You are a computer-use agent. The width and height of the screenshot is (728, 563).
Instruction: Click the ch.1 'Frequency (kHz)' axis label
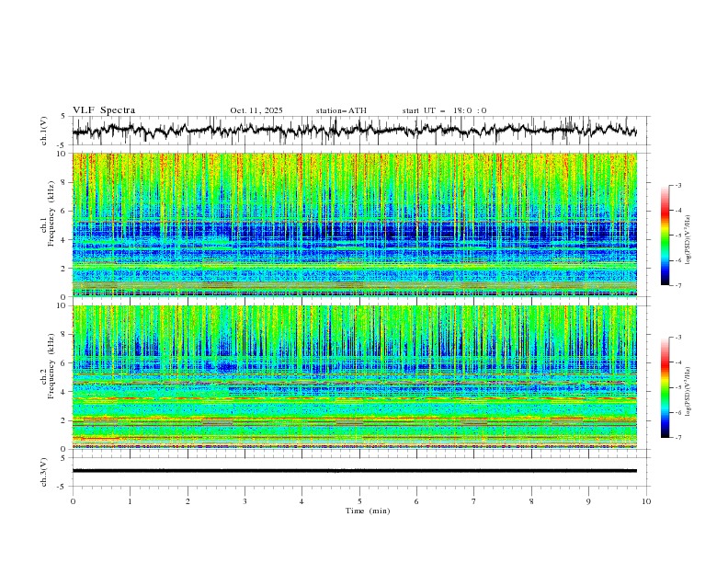pos(51,214)
